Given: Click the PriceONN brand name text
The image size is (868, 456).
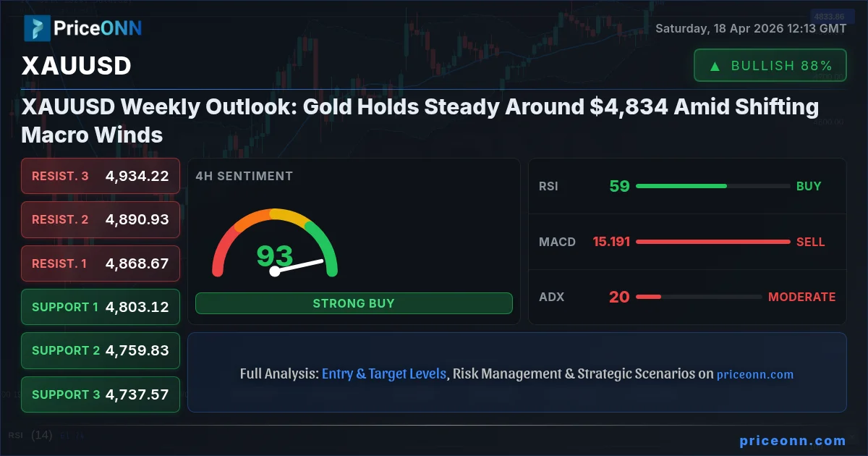Looking at the screenshot, I should tap(98, 29).
